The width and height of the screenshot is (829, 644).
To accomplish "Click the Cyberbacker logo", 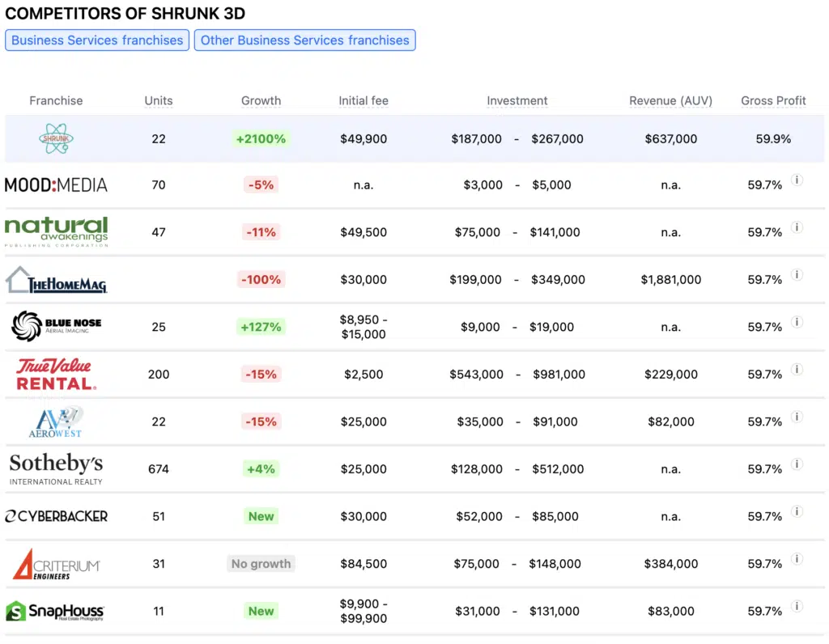I will [56, 515].
